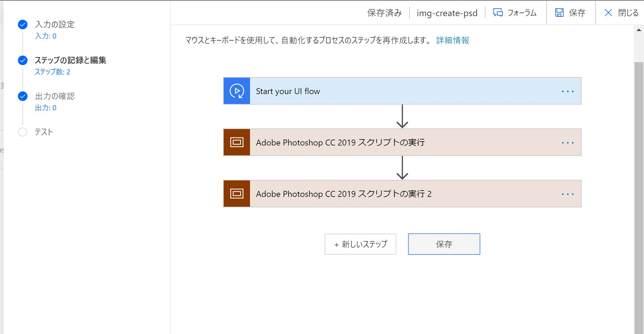Click the checkmark circle for 入力の設定
644x334 pixels.
point(23,24)
